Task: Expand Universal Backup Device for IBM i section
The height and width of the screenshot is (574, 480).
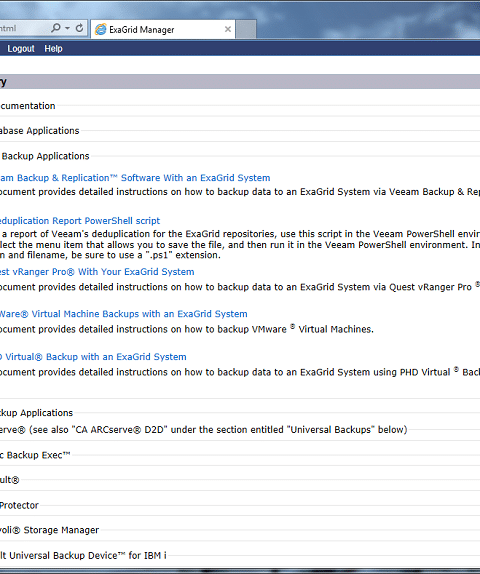Action: click(x=83, y=555)
